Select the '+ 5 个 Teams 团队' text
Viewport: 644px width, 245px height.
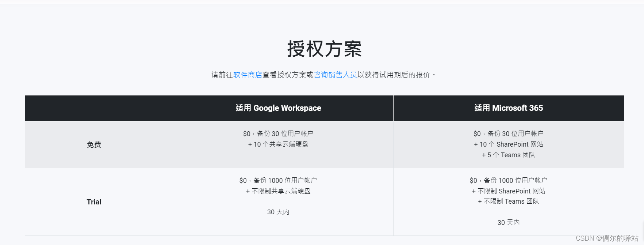tap(509, 155)
